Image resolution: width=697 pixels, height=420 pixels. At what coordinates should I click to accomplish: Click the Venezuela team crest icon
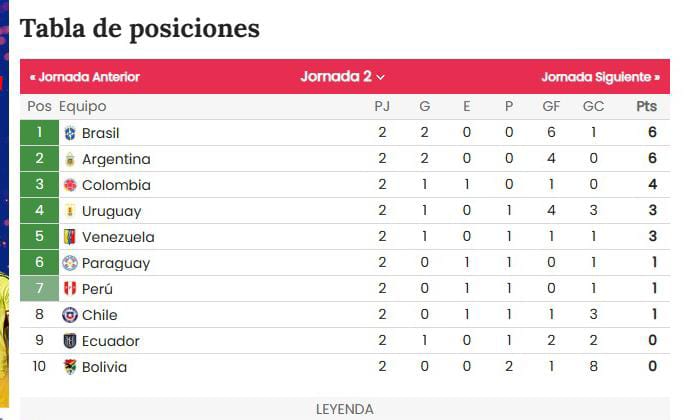(70, 237)
